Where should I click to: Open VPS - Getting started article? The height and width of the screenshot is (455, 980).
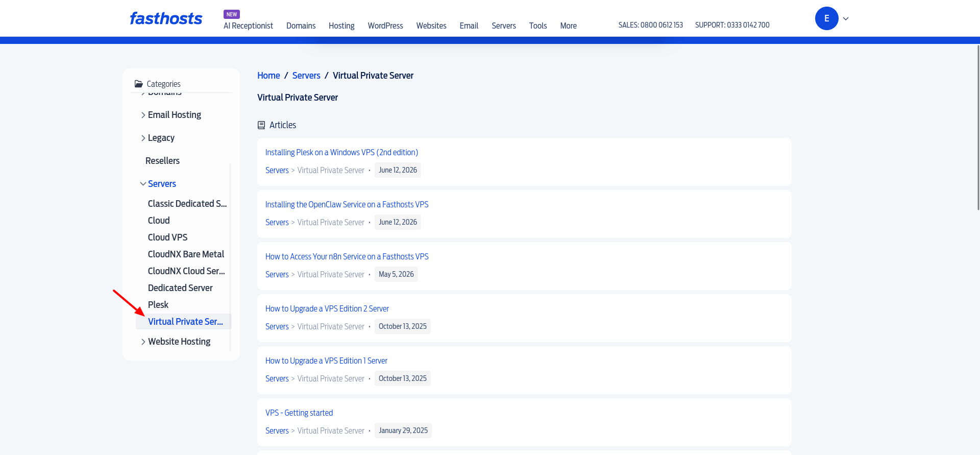click(x=299, y=413)
